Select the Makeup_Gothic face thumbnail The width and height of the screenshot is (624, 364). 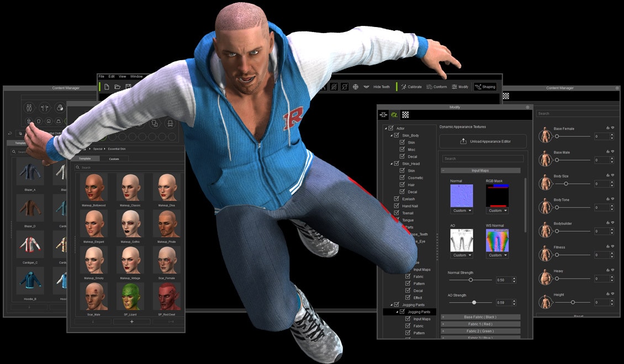coord(131,224)
